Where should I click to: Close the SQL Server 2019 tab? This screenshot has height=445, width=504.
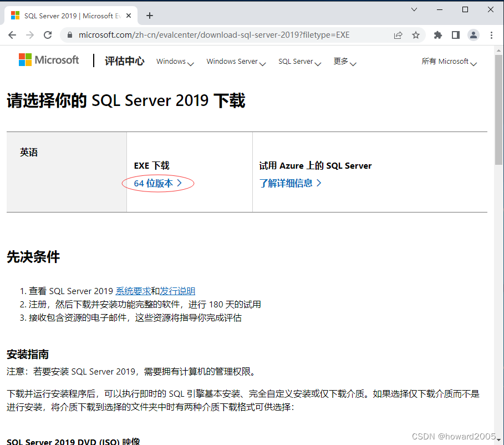tap(129, 16)
